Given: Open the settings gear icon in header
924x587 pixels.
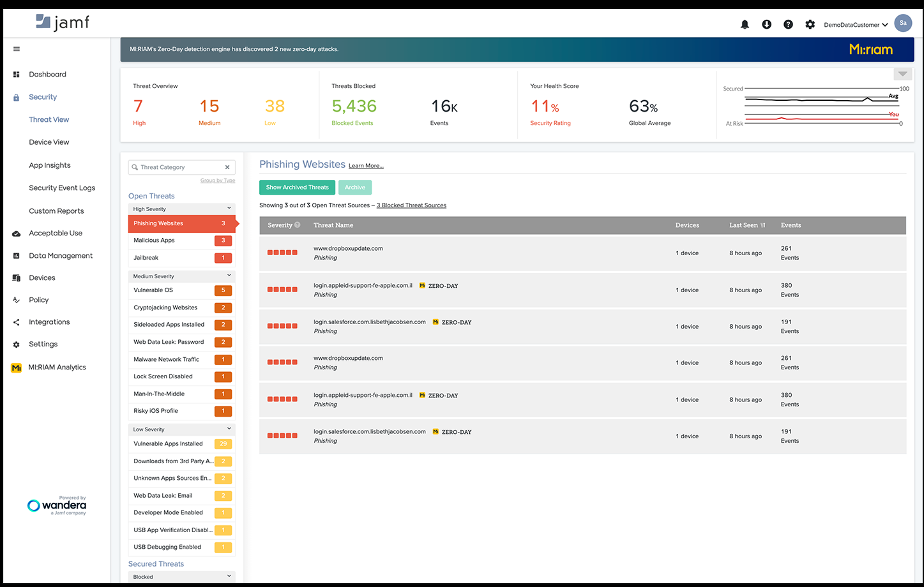Looking at the screenshot, I should (x=810, y=24).
